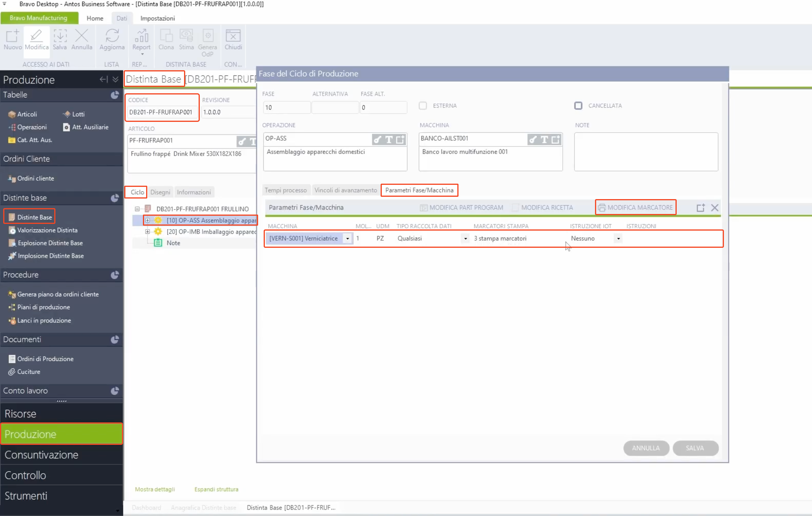The image size is (812, 516).
Task: Switch to Vincoli di avanzamento tab
Action: click(346, 190)
